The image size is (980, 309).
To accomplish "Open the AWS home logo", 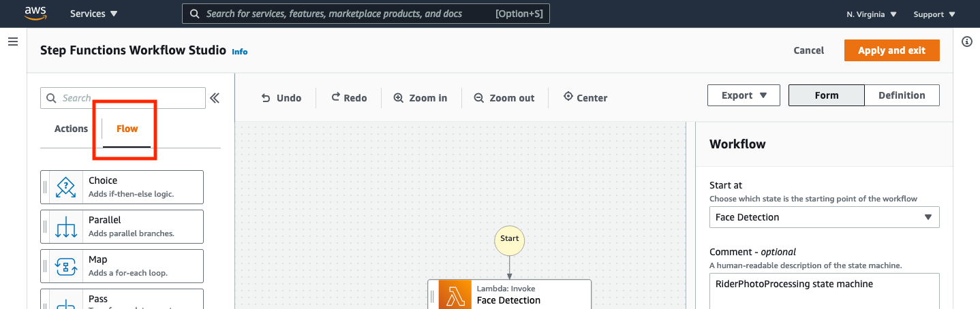I will click(x=35, y=12).
